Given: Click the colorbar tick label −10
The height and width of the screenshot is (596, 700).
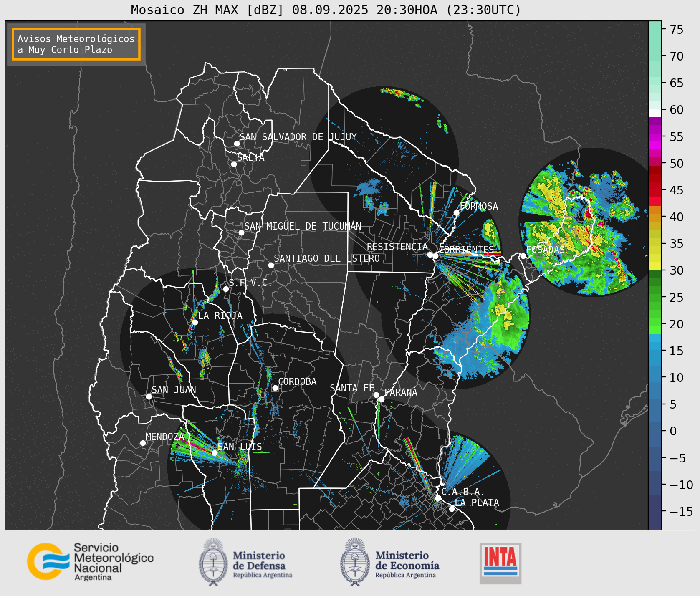Looking at the screenshot, I should (681, 485).
